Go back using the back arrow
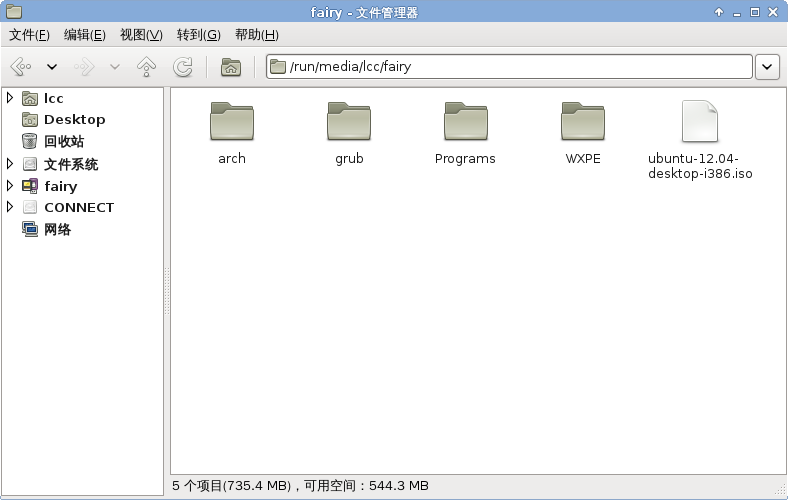Screen dimensions: 788x500 [21, 66]
